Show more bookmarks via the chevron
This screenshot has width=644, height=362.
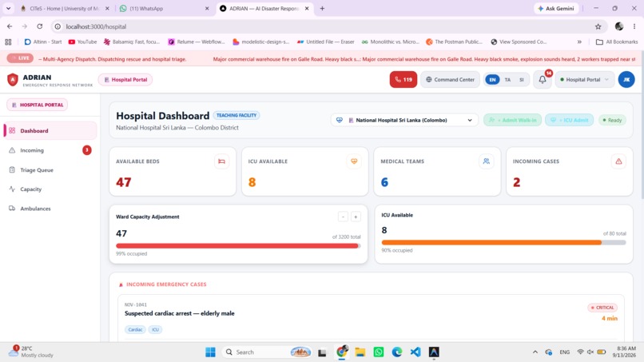coord(579,42)
